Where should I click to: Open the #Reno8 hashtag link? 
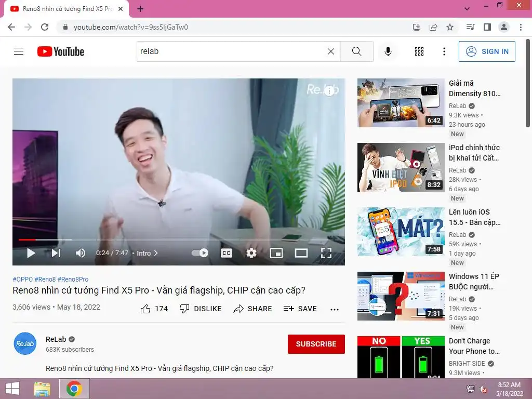(45, 279)
